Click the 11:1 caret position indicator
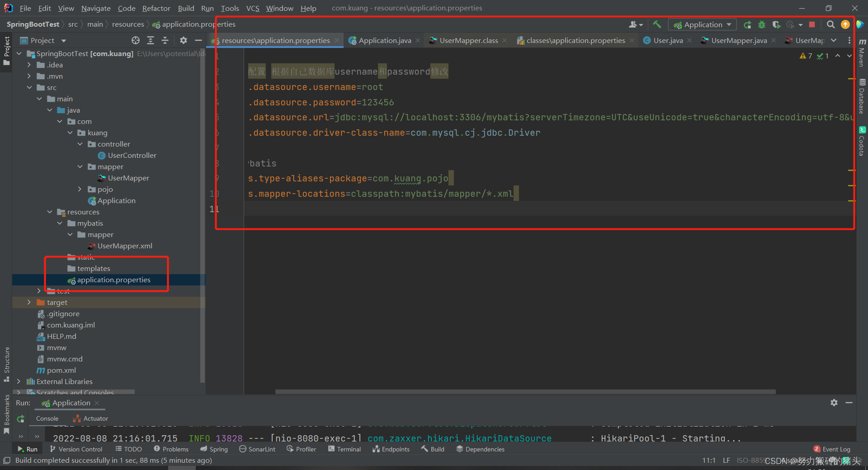Image resolution: width=868 pixels, height=470 pixels. click(x=708, y=460)
